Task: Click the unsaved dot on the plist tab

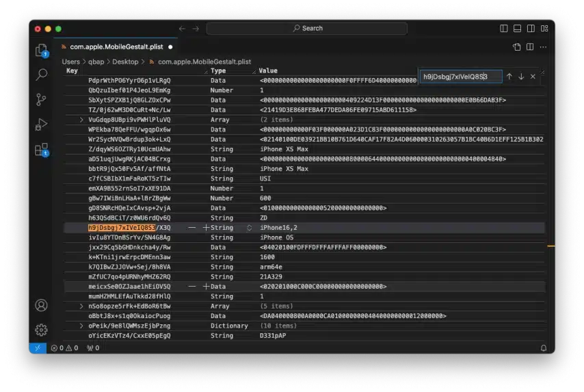Action: (170, 47)
